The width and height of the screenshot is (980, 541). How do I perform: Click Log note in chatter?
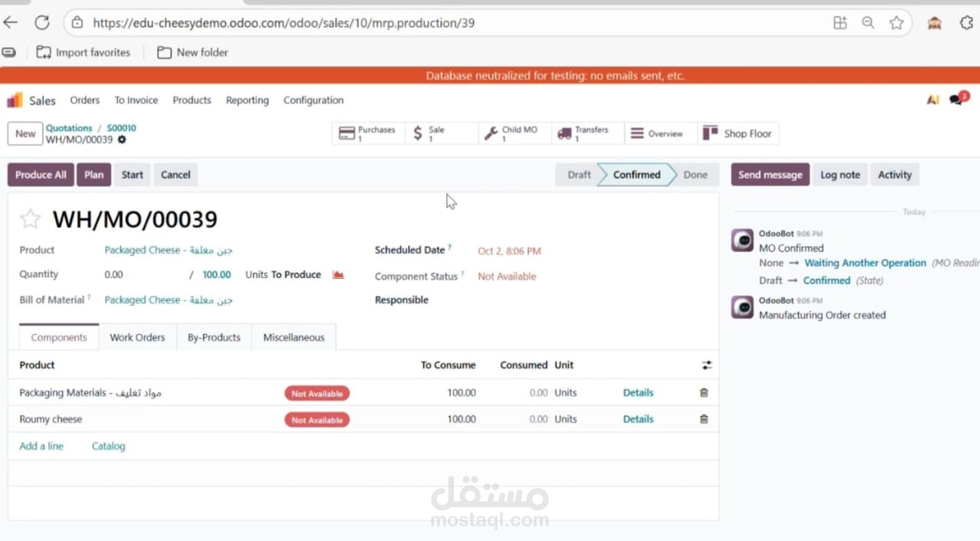[x=840, y=175]
